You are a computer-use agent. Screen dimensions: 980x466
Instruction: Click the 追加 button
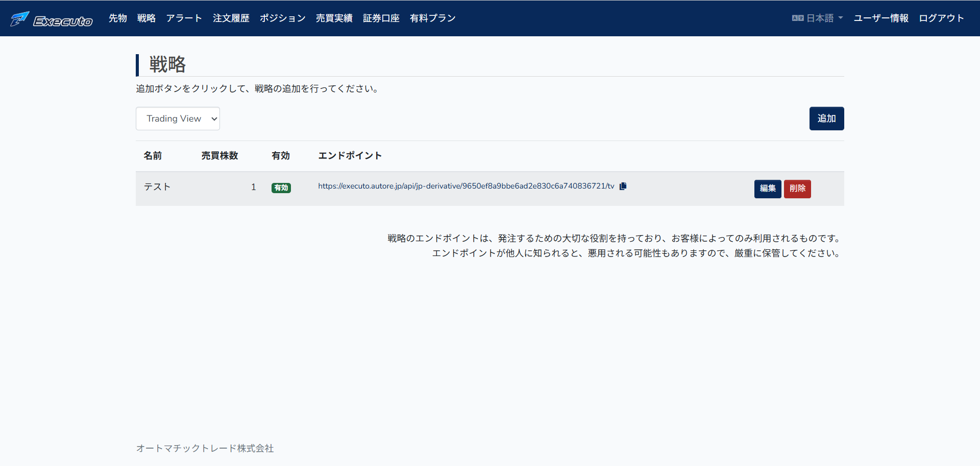[826, 119]
